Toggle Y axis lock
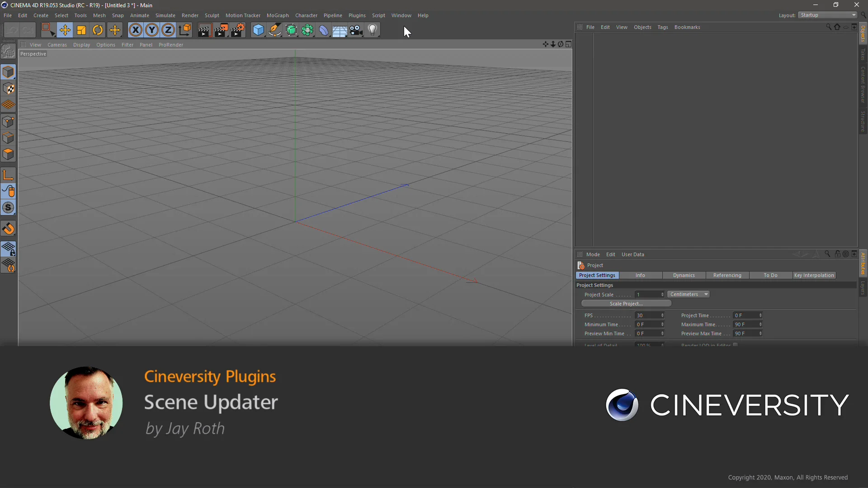This screenshot has height=488, width=868. pos(152,30)
